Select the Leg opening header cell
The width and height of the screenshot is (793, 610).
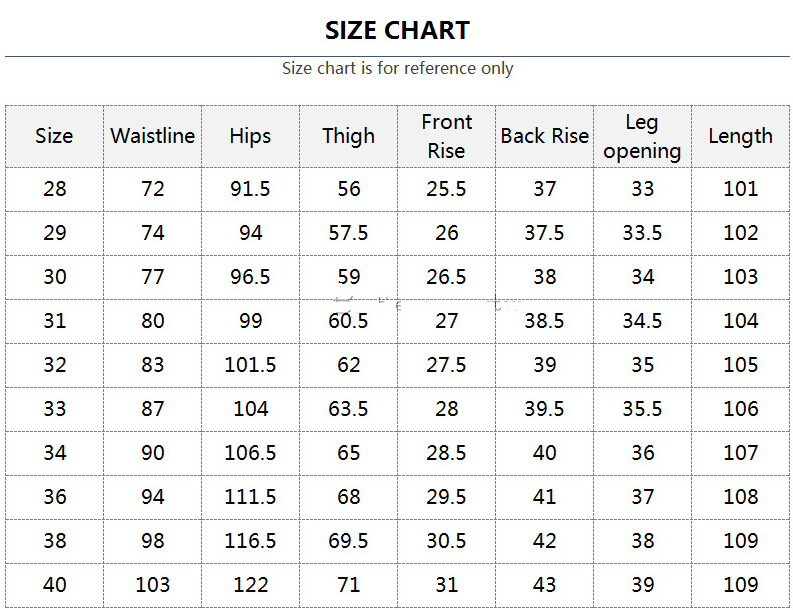point(642,136)
